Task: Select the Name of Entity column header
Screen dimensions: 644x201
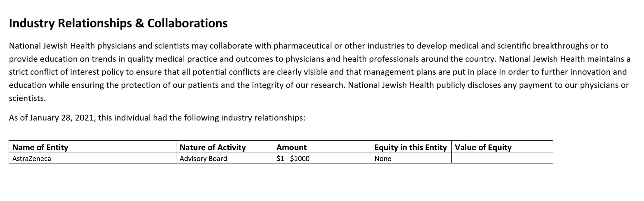Action: pos(92,147)
